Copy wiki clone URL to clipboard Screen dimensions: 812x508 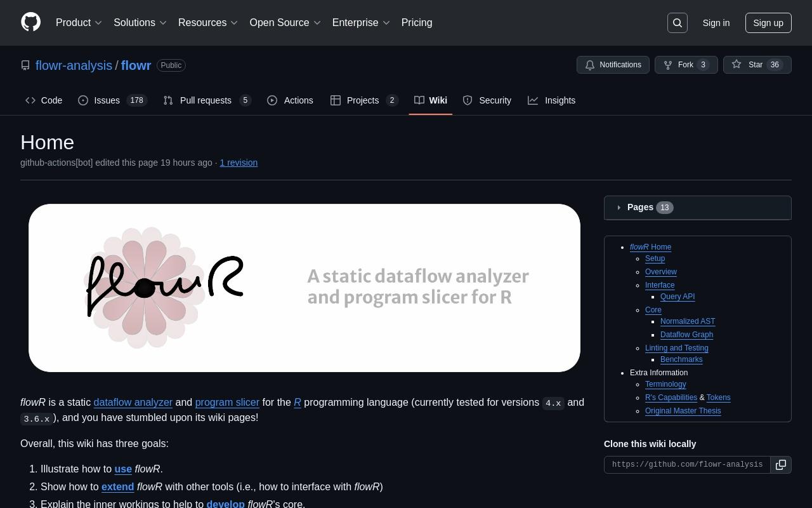click(x=781, y=465)
